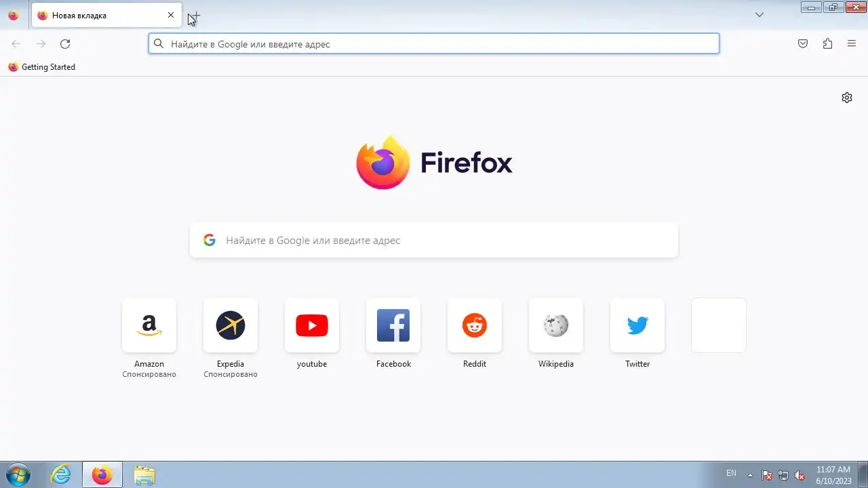Screen dimensions: 868x488
Task: Open network status tray icon
Action: pyautogui.click(x=783, y=475)
